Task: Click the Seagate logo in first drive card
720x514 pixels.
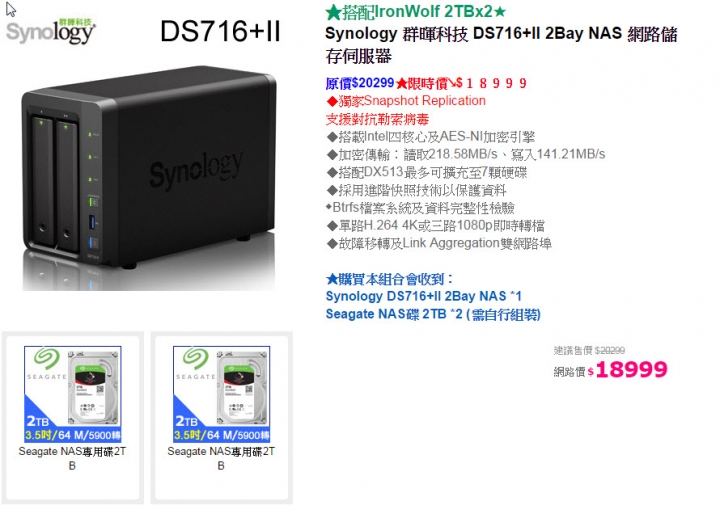Action: pos(46,363)
